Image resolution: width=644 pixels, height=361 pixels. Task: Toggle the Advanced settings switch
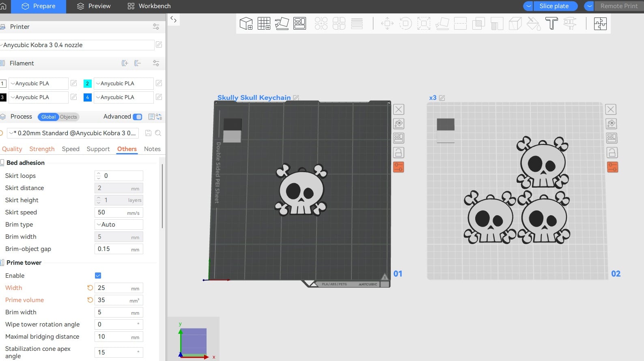pyautogui.click(x=138, y=117)
